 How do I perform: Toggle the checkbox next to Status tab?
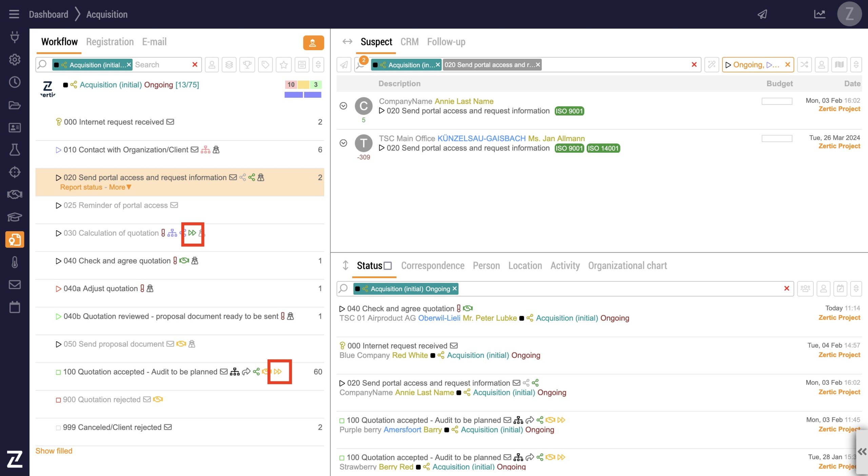[388, 266]
